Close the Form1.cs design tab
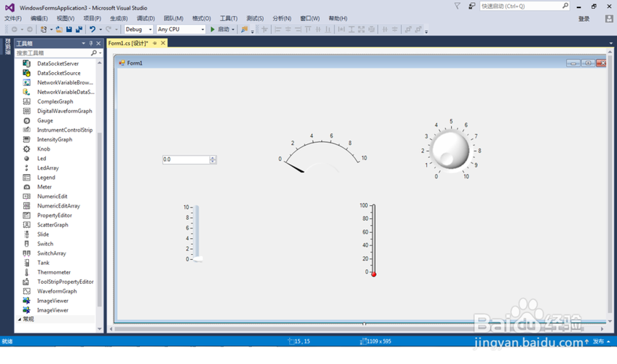Image resolution: width=617 pixels, height=364 pixels. tap(163, 43)
